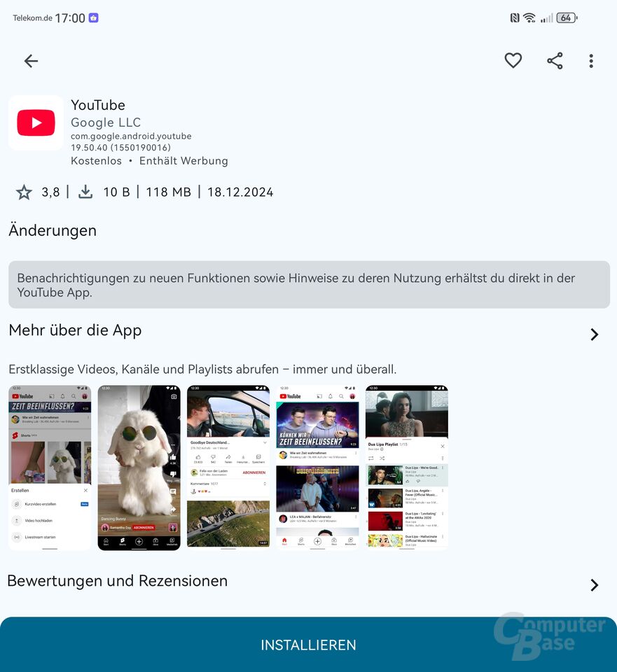Select the Änderungen section heading

click(52, 231)
